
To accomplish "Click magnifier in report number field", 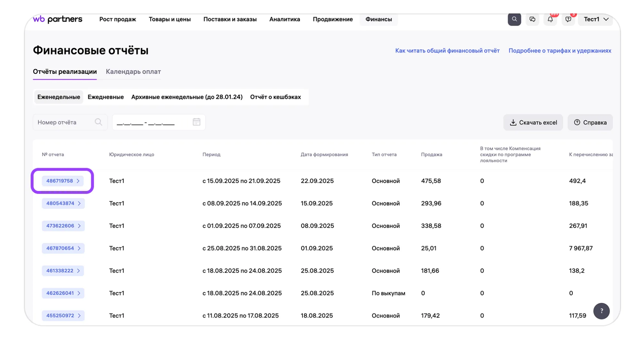I will click(x=98, y=122).
